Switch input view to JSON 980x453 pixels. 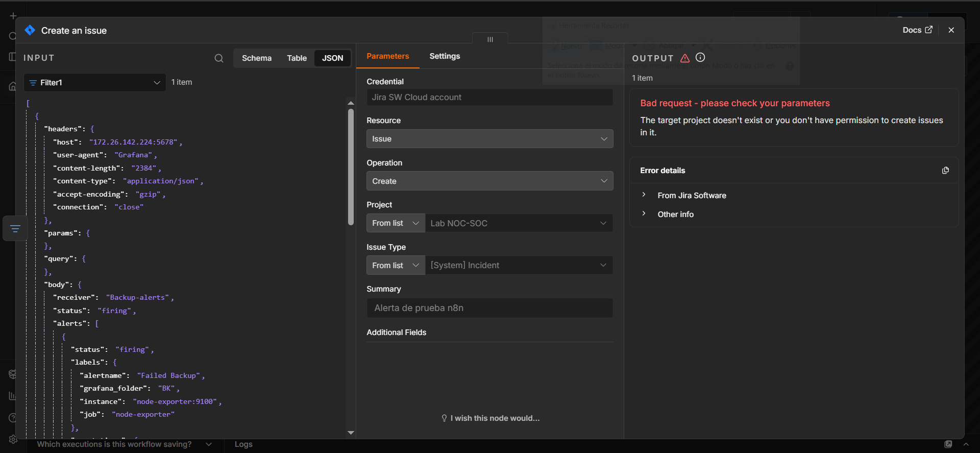point(333,58)
